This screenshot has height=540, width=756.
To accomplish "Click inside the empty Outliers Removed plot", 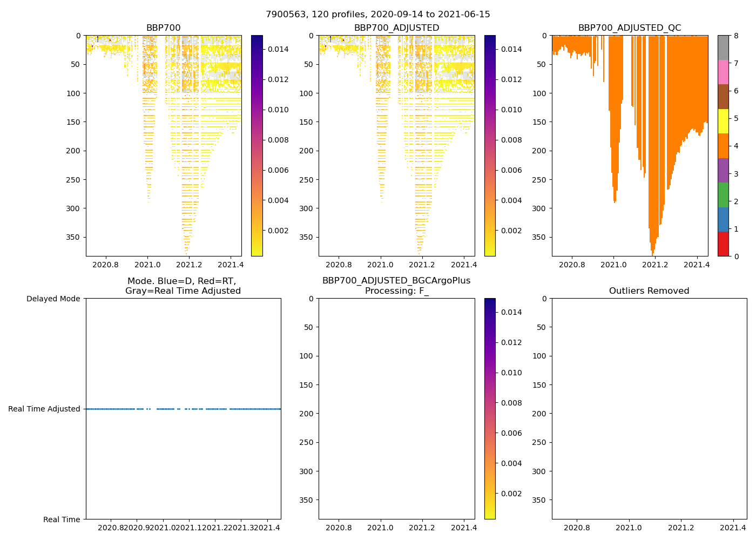I will pos(649,409).
